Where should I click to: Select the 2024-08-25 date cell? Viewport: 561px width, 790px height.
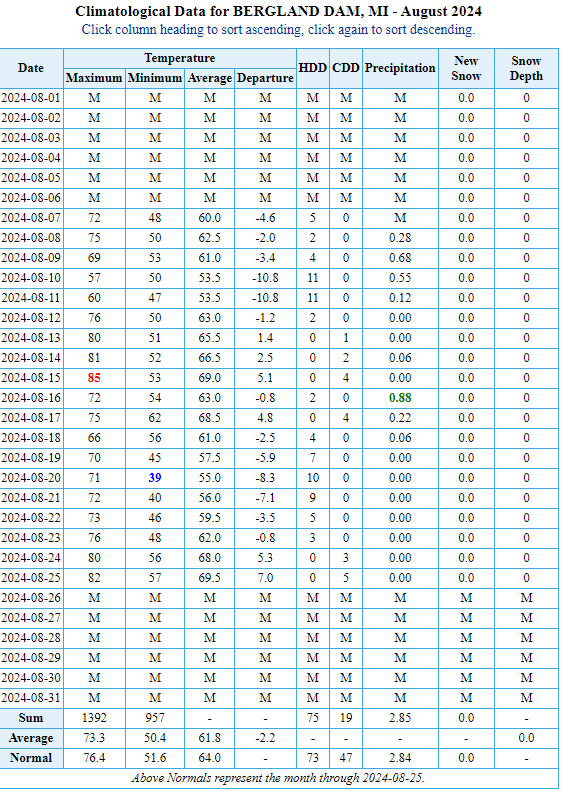(31, 578)
